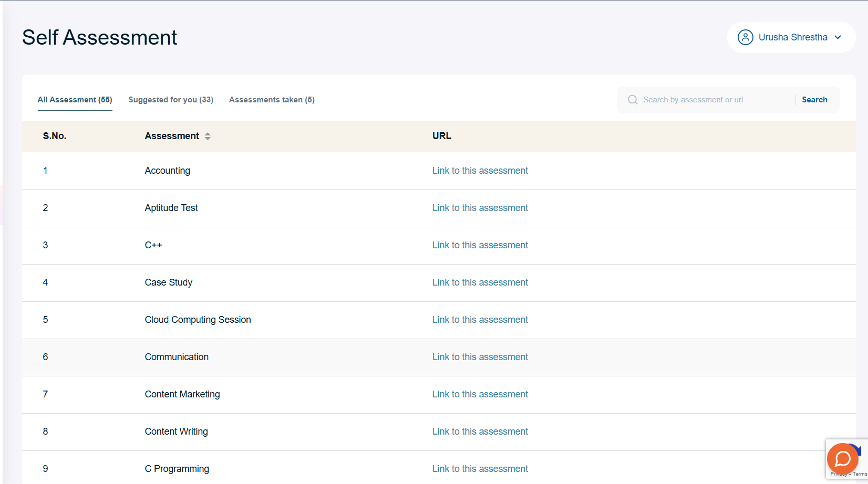Click the reCAPTCHA Terms link
868x484 pixels.
pyautogui.click(x=860, y=474)
